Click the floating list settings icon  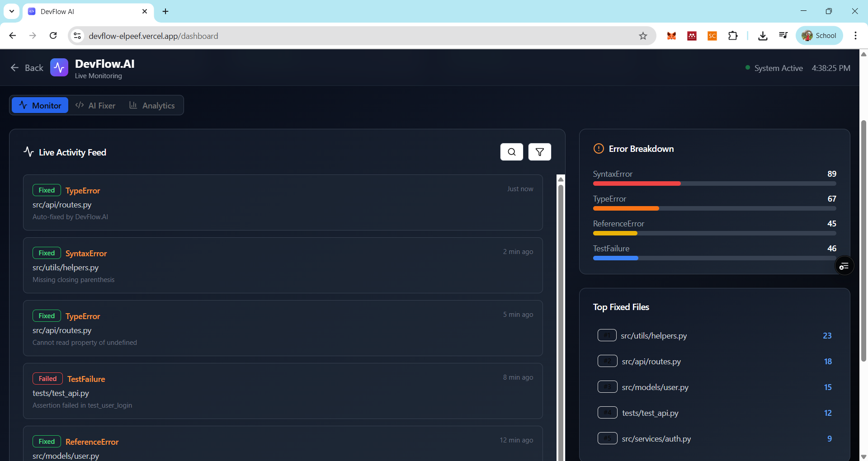coord(844,266)
